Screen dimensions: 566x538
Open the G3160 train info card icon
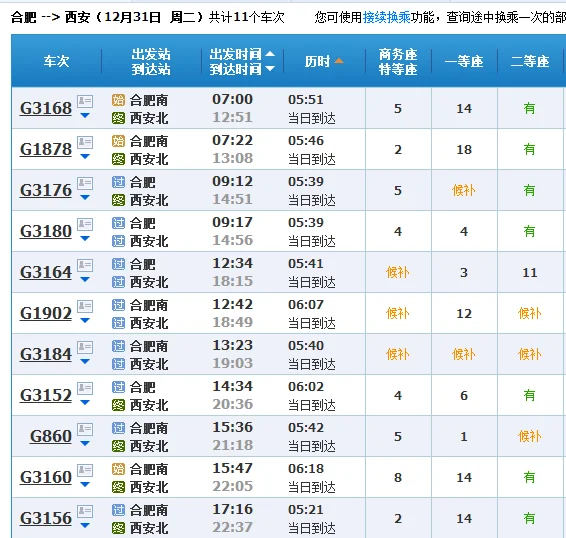tap(85, 470)
